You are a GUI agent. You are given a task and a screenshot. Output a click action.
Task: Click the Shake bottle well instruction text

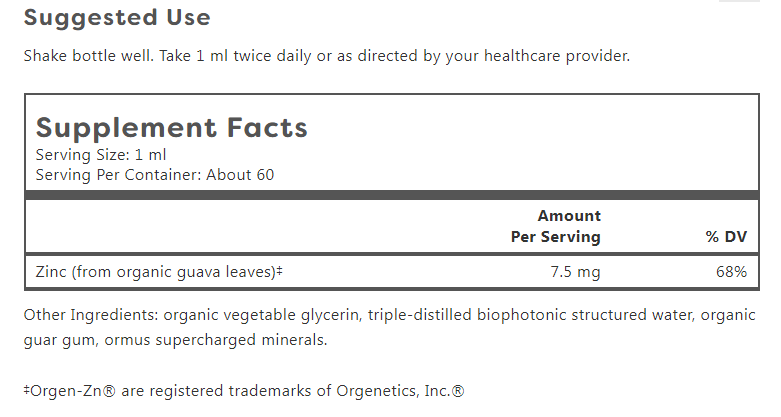click(x=89, y=56)
